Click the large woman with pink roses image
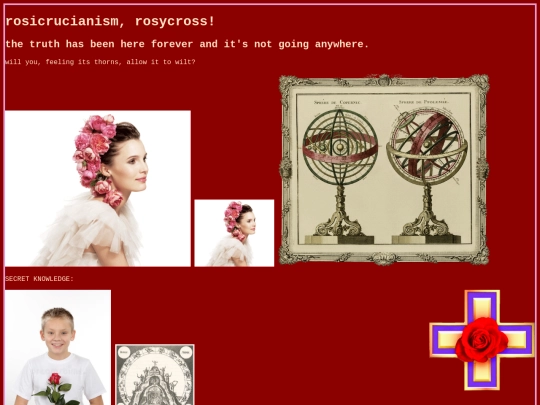The width and height of the screenshot is (540, 405). [98, 188]
